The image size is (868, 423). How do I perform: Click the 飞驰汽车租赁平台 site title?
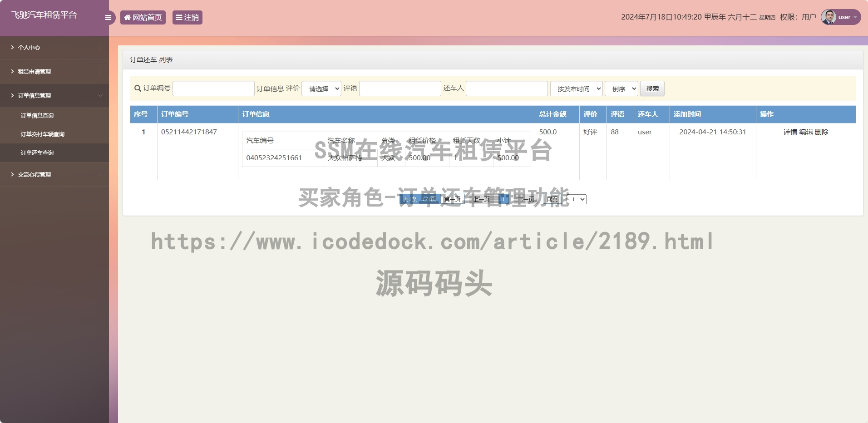coord(44,15)
